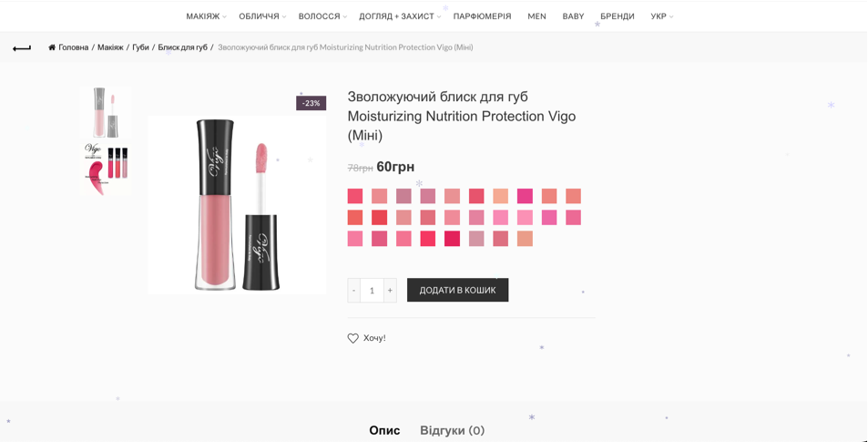The width and height of the screenshot is (868, 442).
Task: Increase quantity with plus button
Action: 390,290
